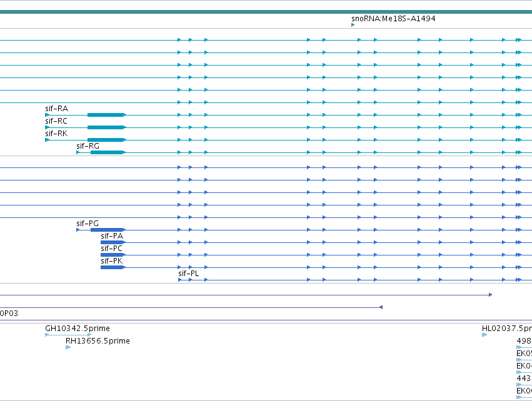This screenshot has height=401, width=532.
Task: Click the RH13656.5prime arrow glyph
Action: (x=68, y=347)
